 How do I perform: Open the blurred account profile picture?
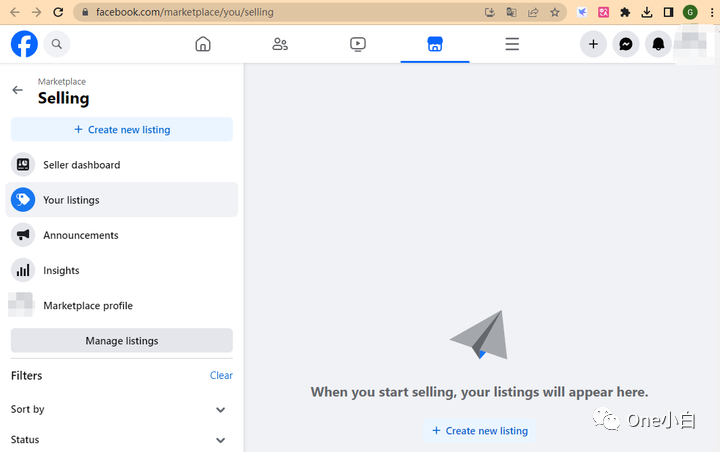point(691,44)
